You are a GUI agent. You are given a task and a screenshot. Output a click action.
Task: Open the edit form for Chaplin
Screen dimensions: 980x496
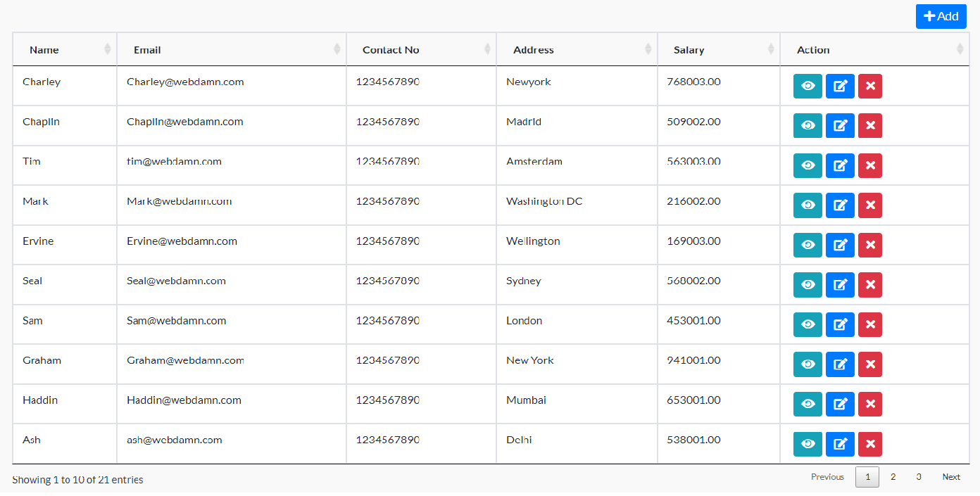[839, 125]
